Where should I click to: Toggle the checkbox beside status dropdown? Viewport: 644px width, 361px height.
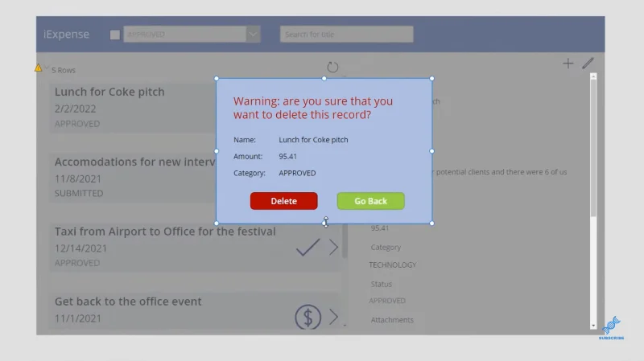tap(115, 35)
